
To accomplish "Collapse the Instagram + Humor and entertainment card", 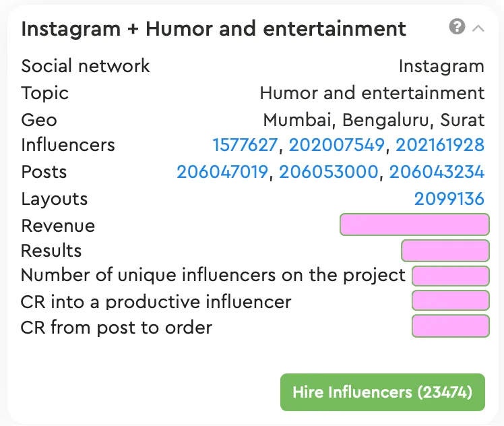I will pos(478,28).
